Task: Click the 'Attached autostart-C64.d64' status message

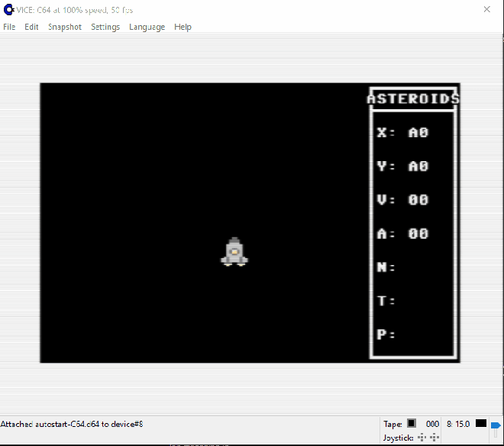Action: pos(72,424)
